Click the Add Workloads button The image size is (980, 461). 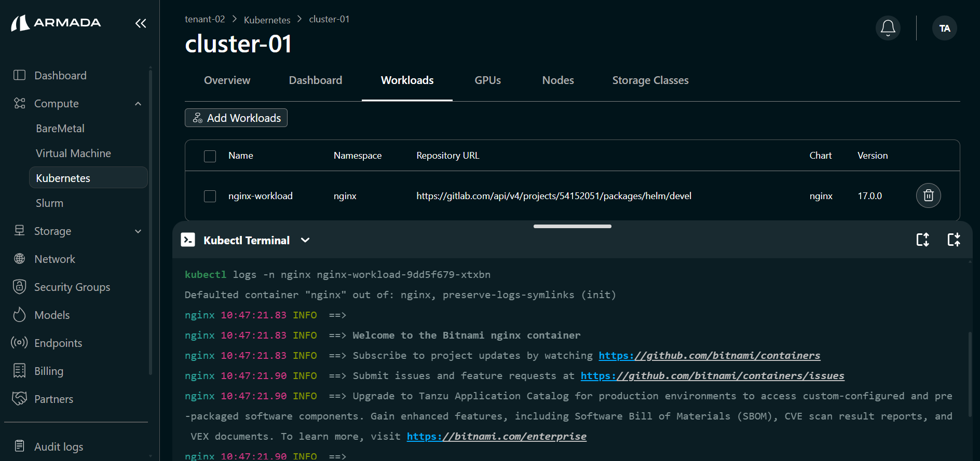tap(236, 118)
